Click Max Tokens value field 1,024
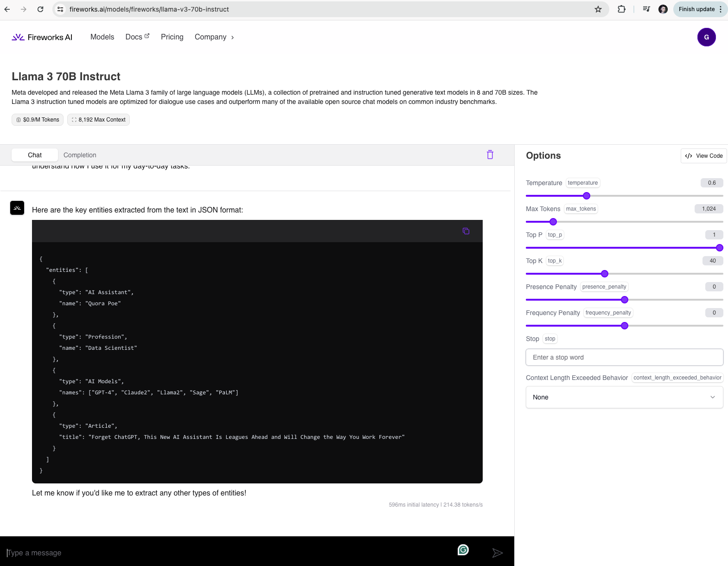Screen dimensions: 728x566 tap(709, 209)
